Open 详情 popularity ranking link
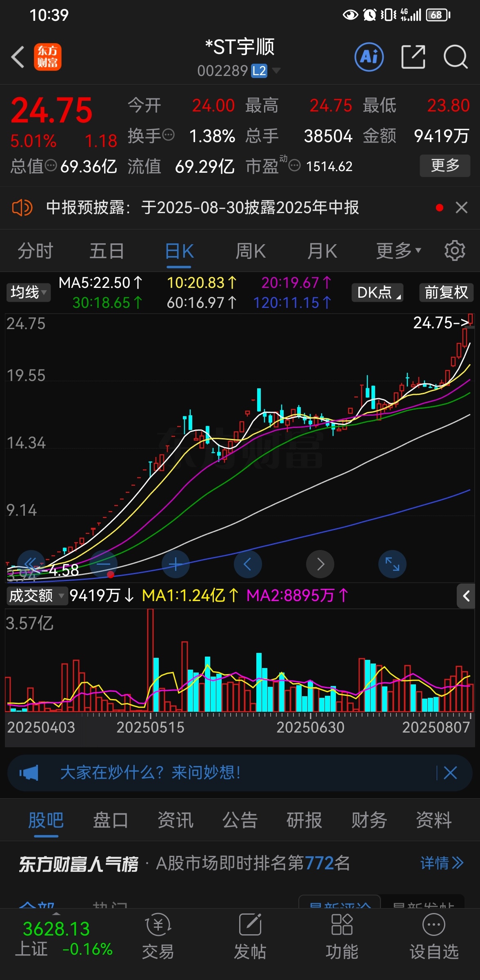The image size is (480, 980). (442, 863)
